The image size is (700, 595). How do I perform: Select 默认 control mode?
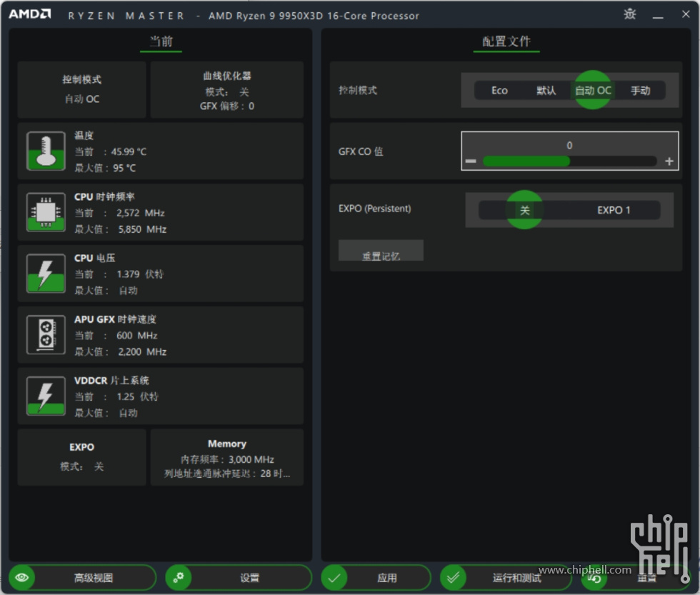pyautogui.click(x=546, y=90)
